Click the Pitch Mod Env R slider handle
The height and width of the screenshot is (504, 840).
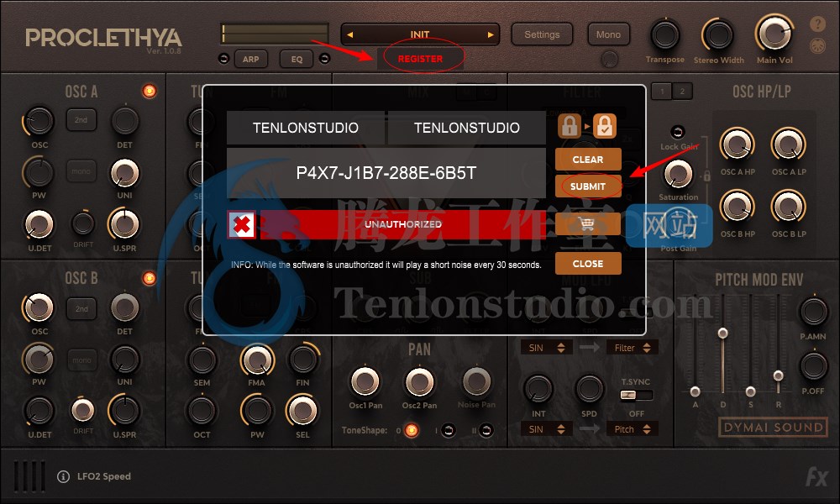[779, 375]
